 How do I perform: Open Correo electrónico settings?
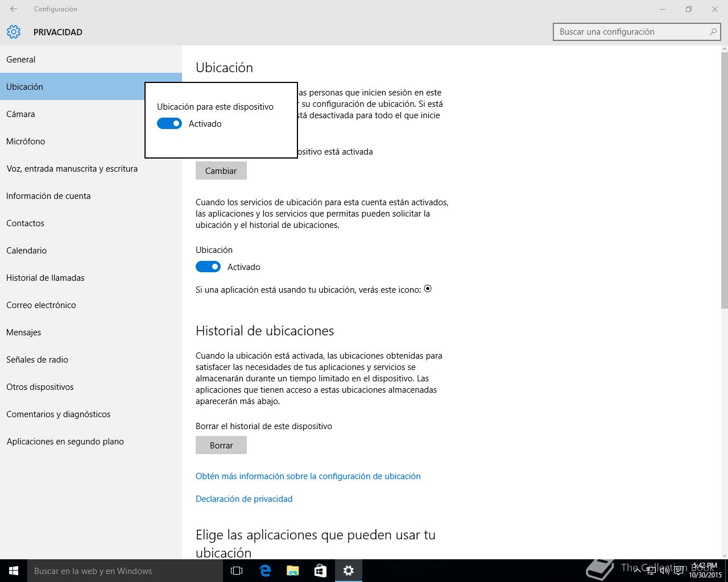tap(91, 305)
